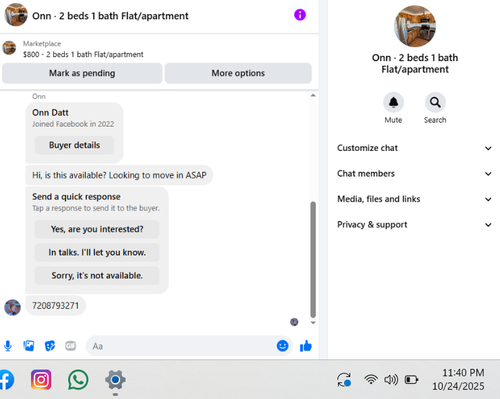Open Wi-Fi network tray icon
The height and width of the screenshot is (399, 500).
click(x=371, y=380)
